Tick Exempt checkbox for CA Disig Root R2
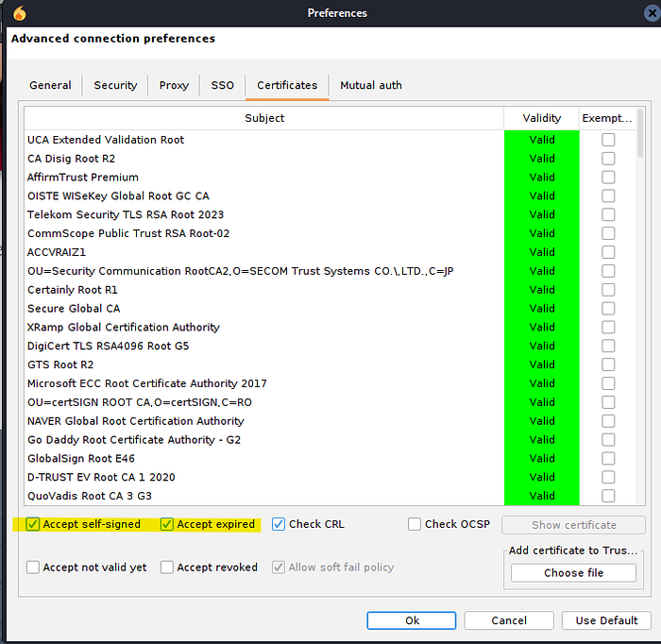This screenshot has height=644, width=661. (608, 159)
